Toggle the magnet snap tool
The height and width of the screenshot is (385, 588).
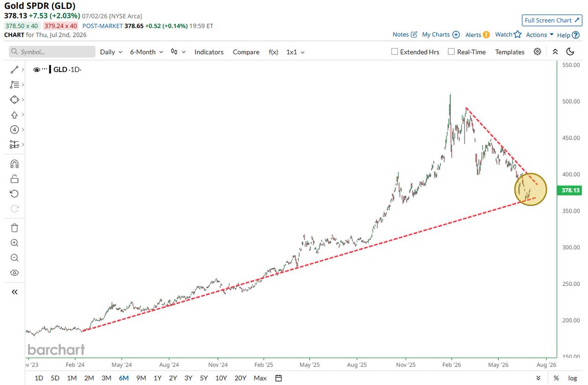pyautogui.click(x=14, y=164)
